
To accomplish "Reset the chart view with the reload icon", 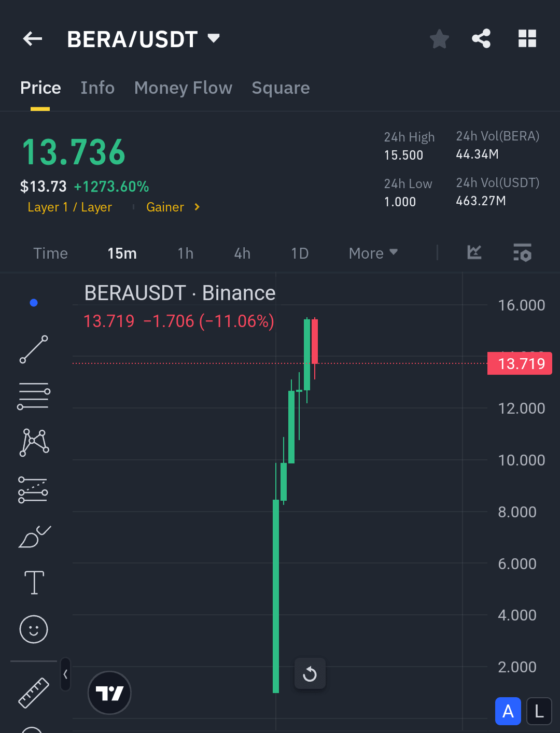I will click(310, 674).
